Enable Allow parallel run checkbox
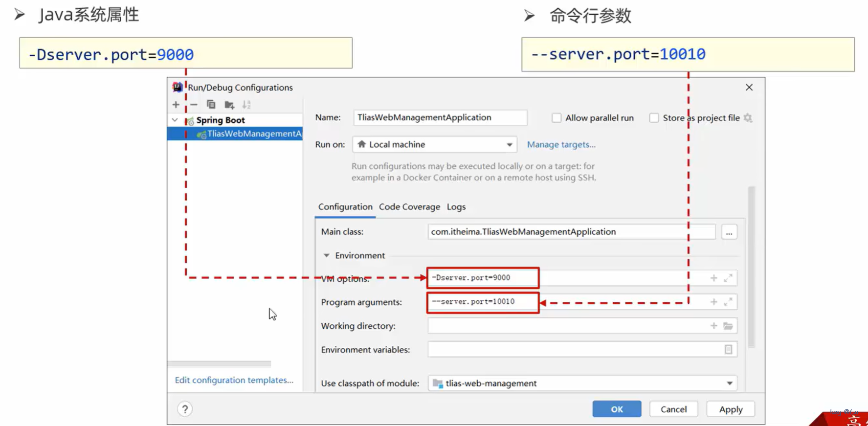Screen dimensions: 868x426 click(556, 118)
